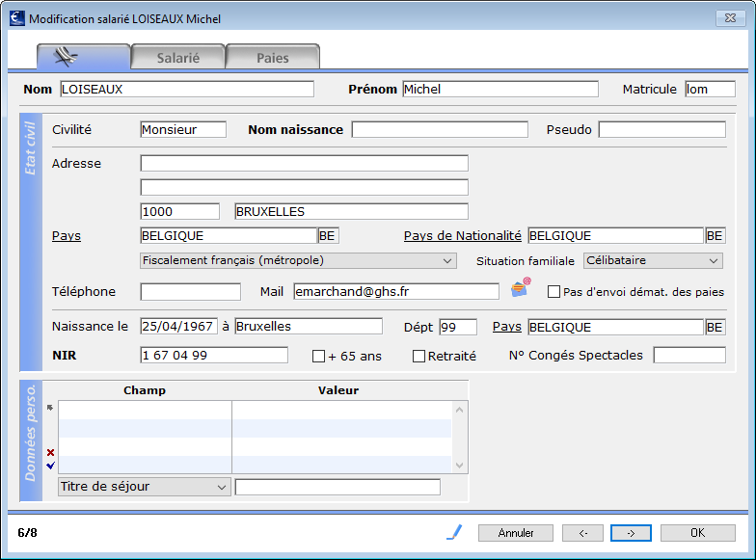Viewport: 756px width, 560px height.
Task: Click the N° Congés Spectacles field
Action: coord(689,355)
